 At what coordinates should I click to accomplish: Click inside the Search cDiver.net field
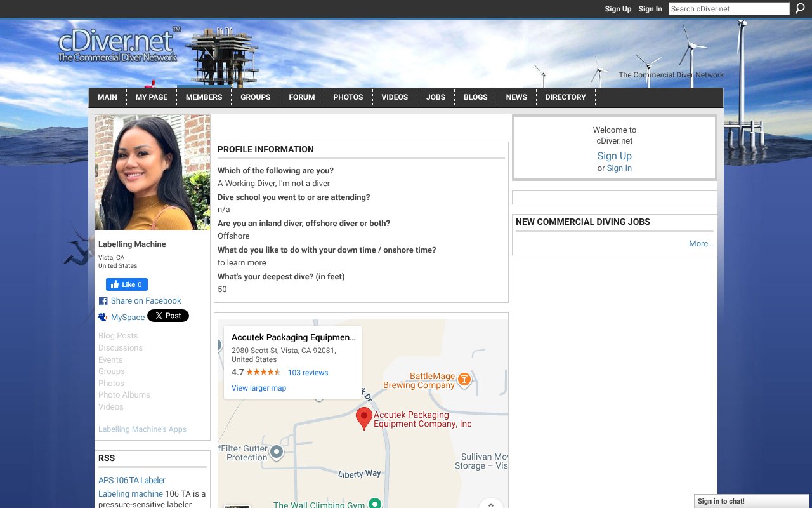pyautogui.click(x=728, y=8)
